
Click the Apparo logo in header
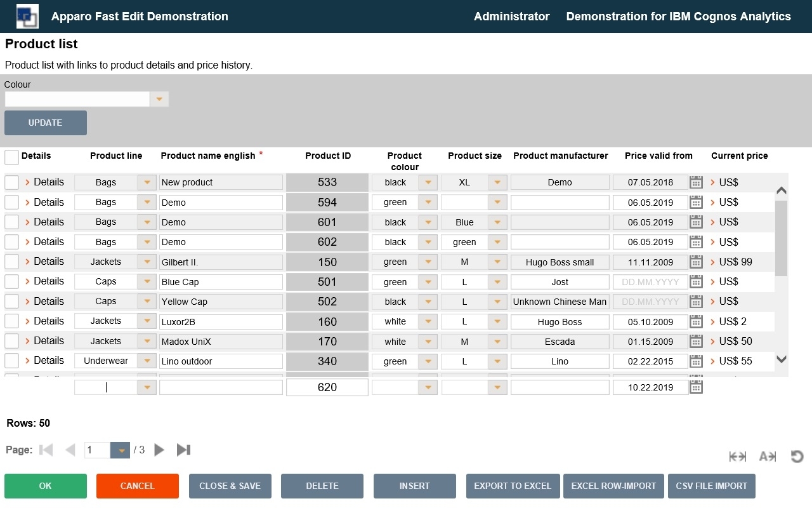click(x=27, y=17)
